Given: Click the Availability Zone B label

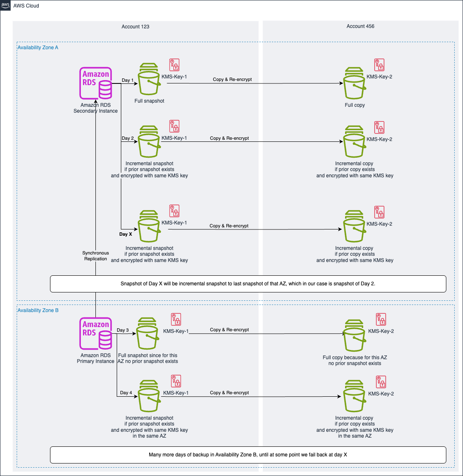Looking at the screenshot, I should 38,310.
